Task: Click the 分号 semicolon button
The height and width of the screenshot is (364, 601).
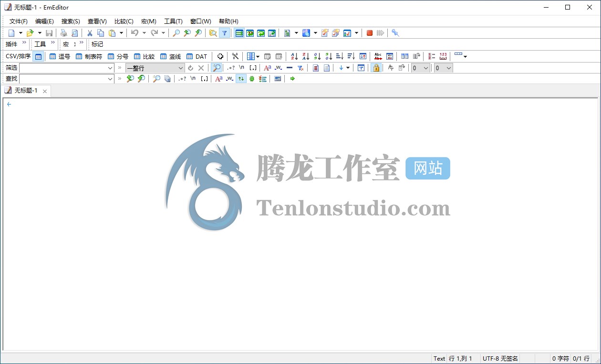Action: coord(118,56)
